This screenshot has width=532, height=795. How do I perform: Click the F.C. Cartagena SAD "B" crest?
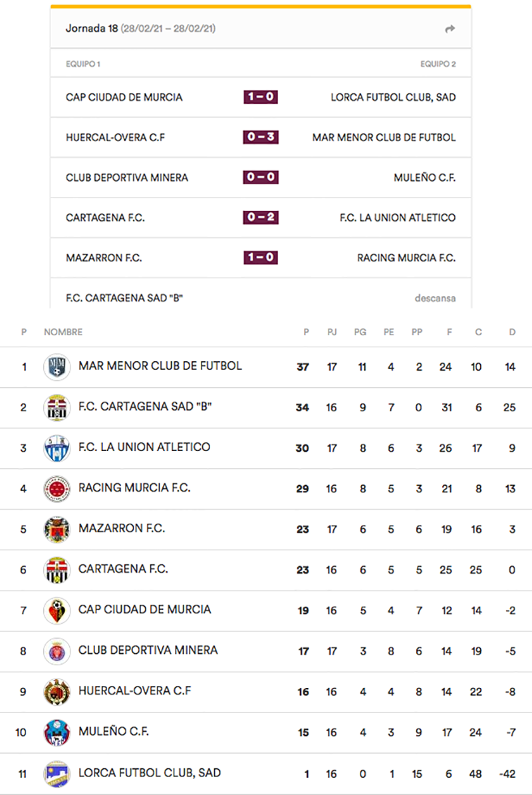click(x=57, y=408)
